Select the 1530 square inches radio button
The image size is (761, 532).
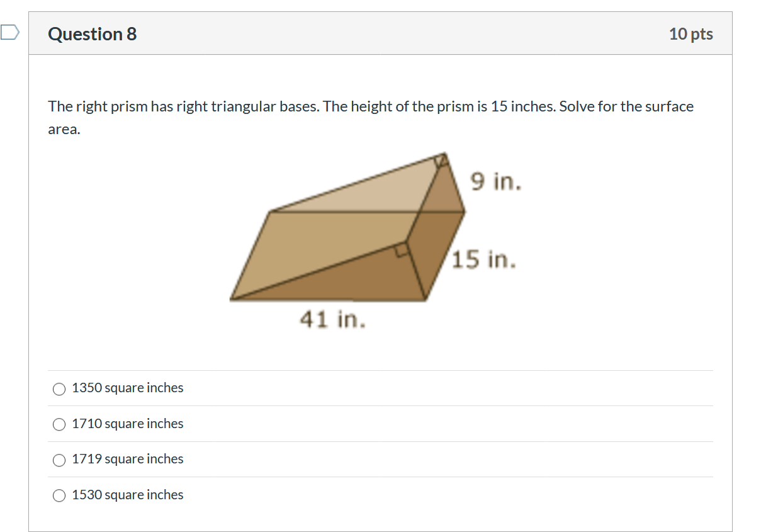[59, 495]
